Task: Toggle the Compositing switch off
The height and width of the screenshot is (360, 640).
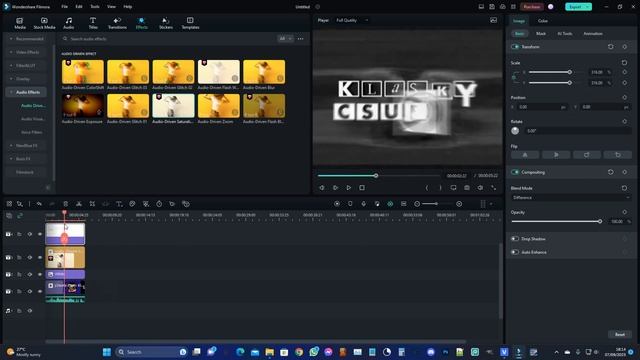Action: [x=515, y=172]
